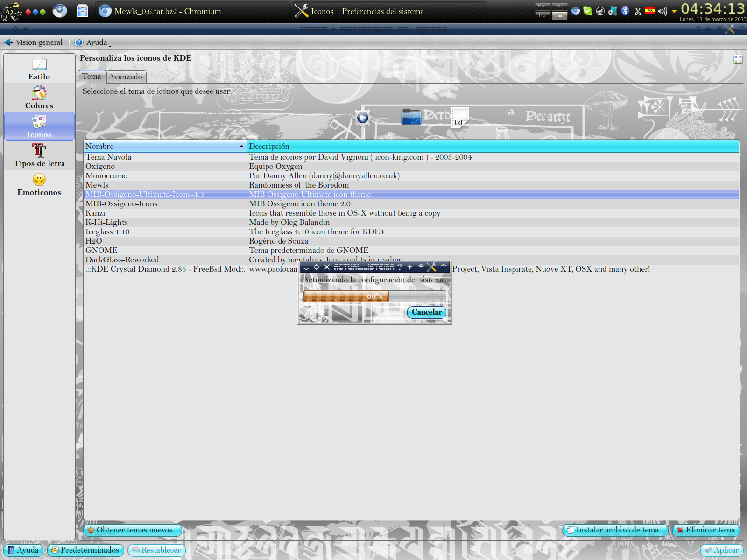The image size is (747, 560).
Task: Switch to the Tema tab
Action: (x=92, y=77)
